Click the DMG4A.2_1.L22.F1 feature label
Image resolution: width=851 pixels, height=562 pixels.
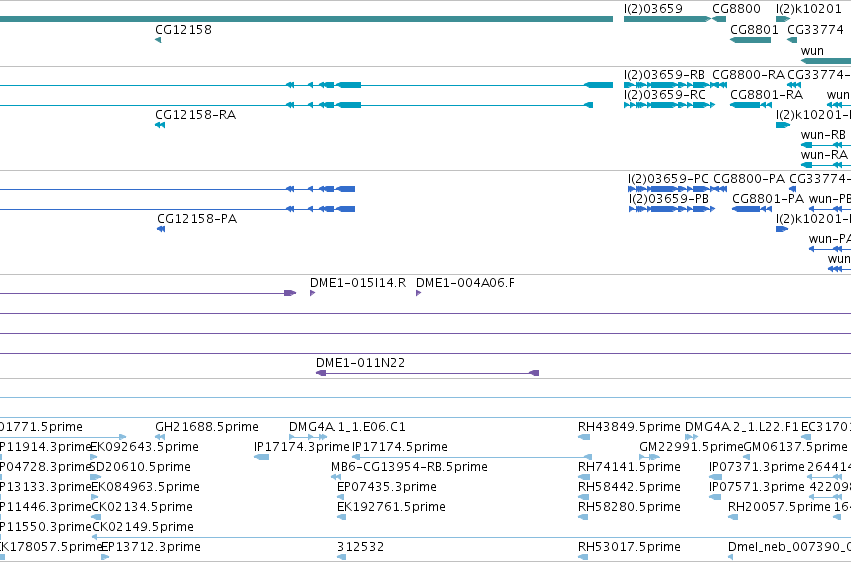(741, 427)
